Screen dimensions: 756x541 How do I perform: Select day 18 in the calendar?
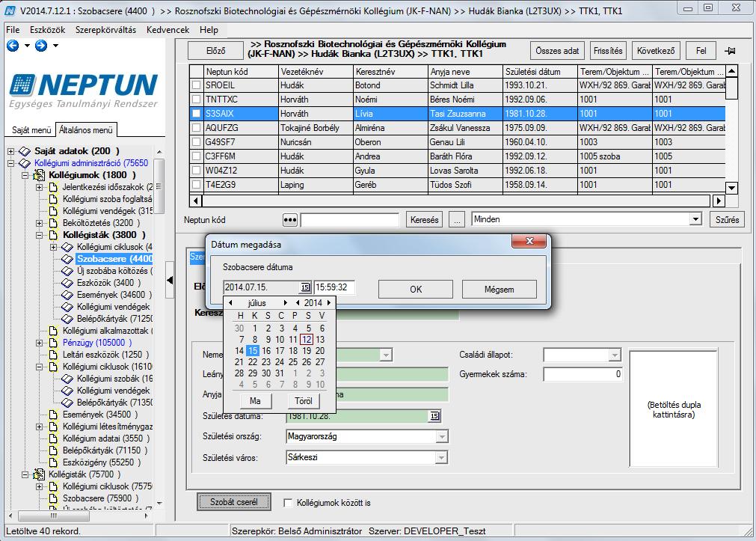(293, 351)
